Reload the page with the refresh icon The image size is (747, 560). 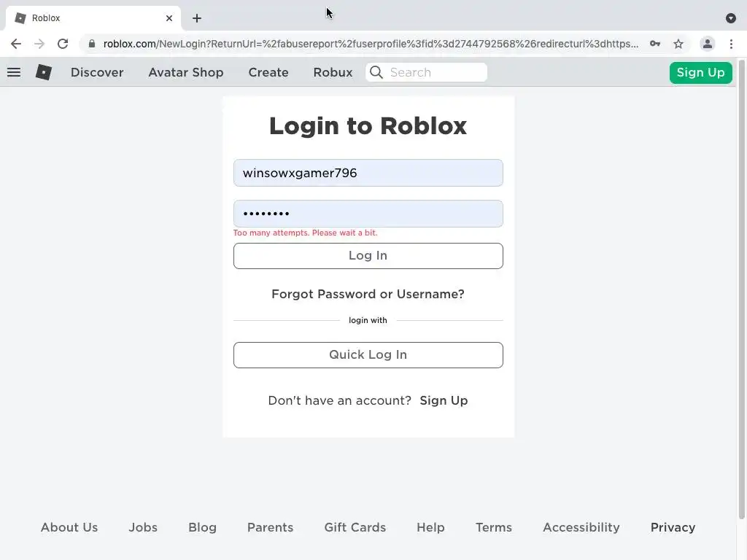click(63, 44)
